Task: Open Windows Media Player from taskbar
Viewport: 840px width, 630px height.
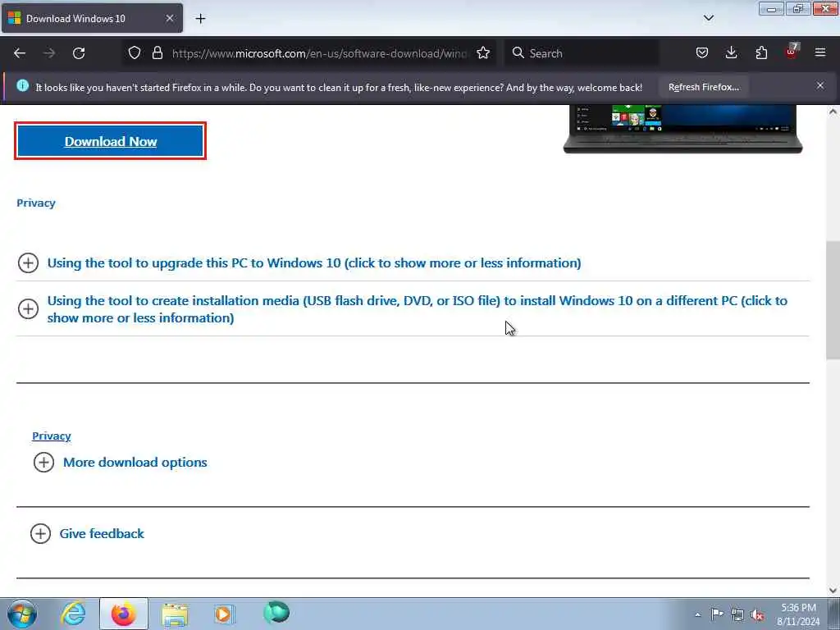Action: pyautogui.click(x=225, y=614)
